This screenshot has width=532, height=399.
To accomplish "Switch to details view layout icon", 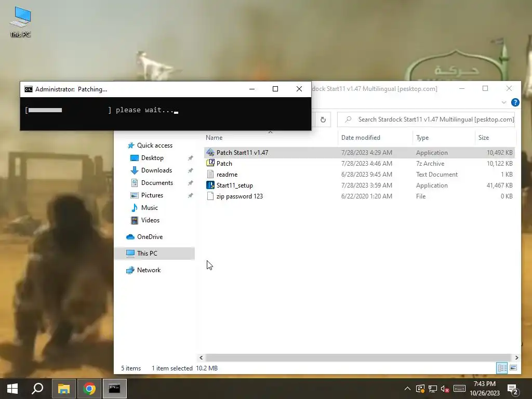I will [502, 368].
